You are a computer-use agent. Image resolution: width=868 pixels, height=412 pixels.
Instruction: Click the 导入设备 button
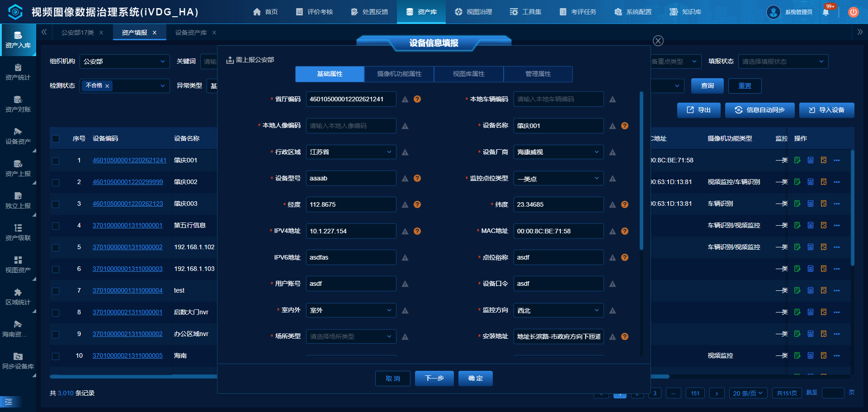pos(827,110)
